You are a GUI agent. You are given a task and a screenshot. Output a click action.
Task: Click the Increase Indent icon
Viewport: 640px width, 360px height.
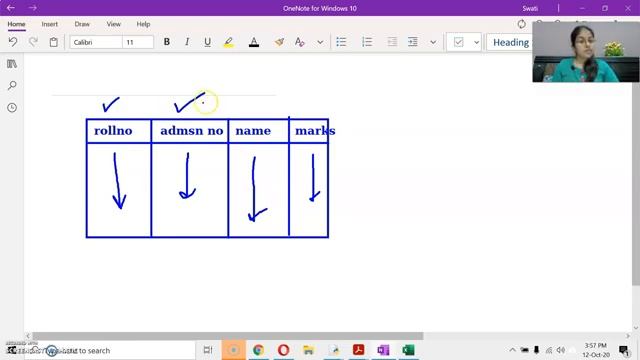[413, 42]
